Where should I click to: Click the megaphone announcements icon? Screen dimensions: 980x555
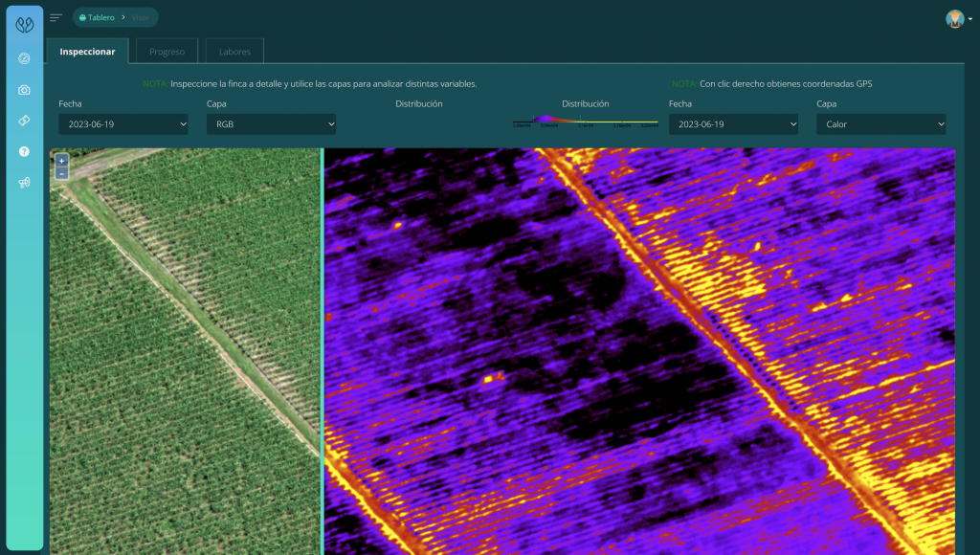pyautogui.click(x=25, y=183)
